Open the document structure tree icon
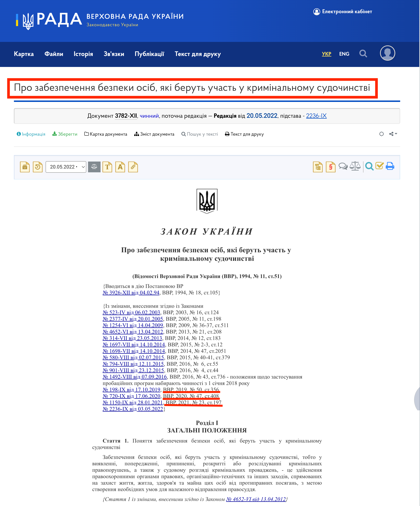 (318, 167)
